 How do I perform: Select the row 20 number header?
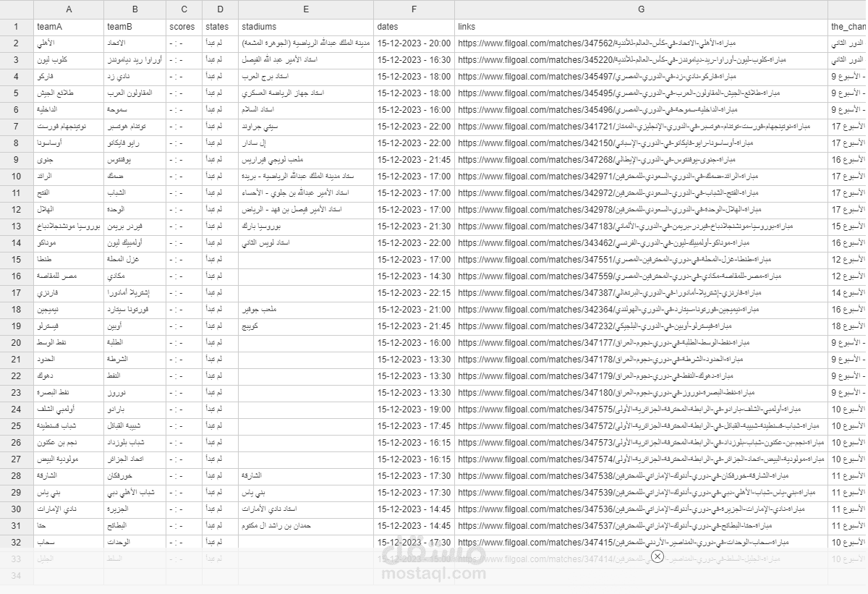coord(17,342)
